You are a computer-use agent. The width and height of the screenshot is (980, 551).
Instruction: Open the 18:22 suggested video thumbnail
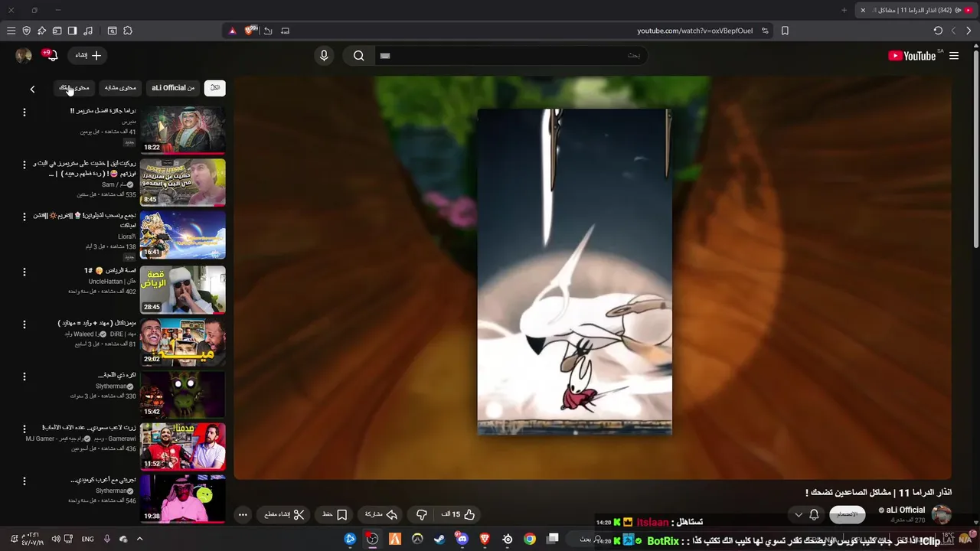[183, 129]
